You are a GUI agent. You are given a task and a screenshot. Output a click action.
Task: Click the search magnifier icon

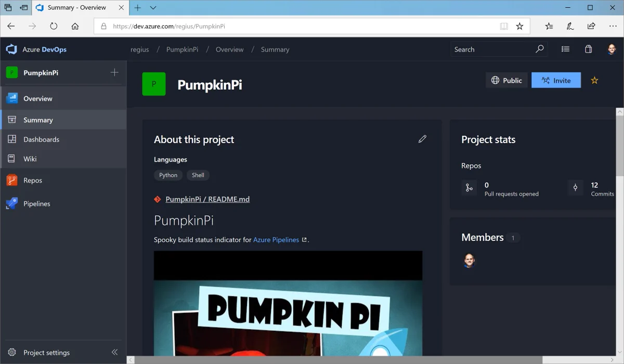(540, 49)
